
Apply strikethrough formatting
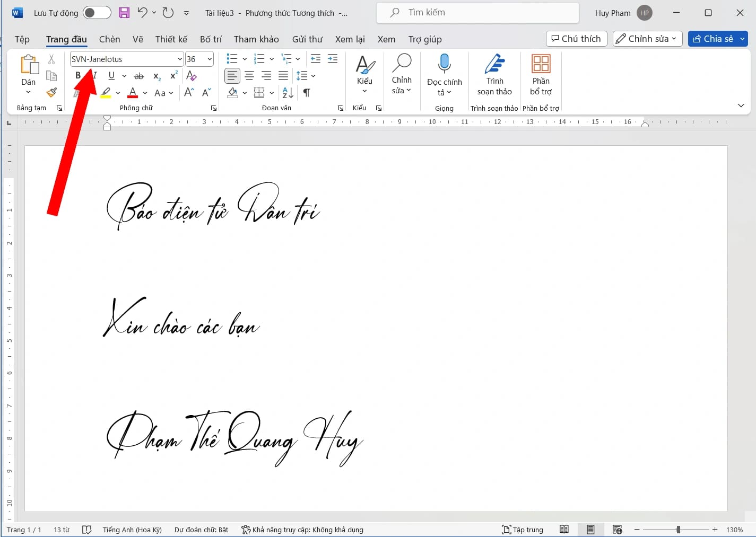point(139,76)
